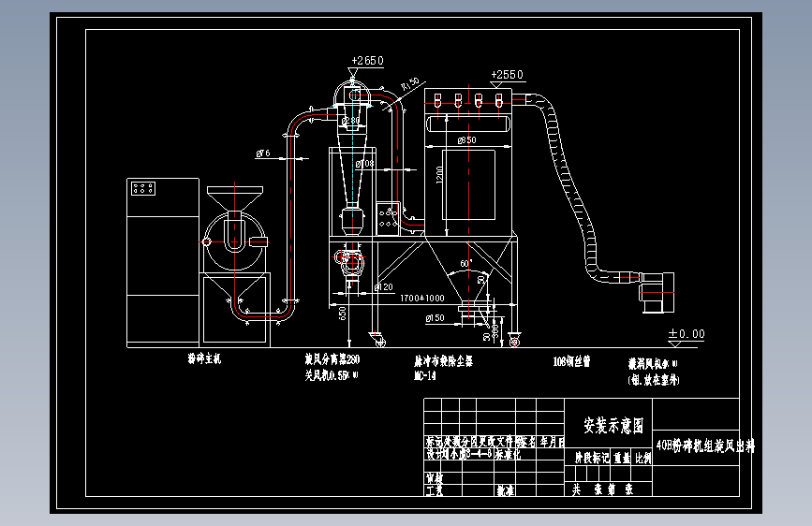Click the 650 height dimension
The height and width of the screenshot is (526, 812).
click(342, 314)
